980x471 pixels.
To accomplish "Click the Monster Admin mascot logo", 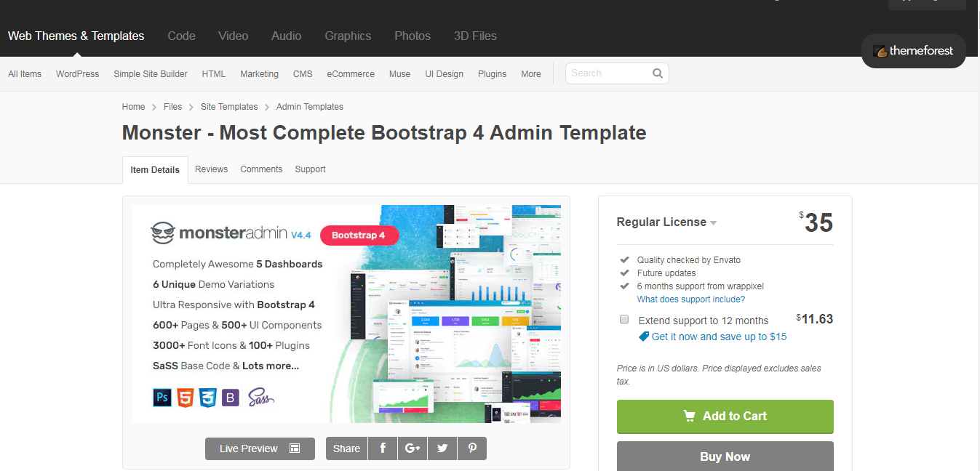I will pos(162,233).
